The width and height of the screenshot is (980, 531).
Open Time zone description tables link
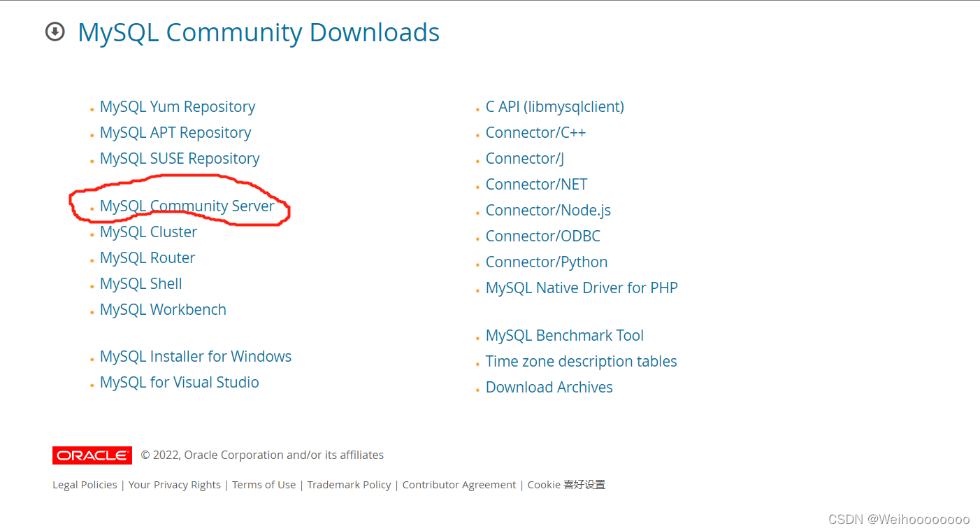coord(582,362)
